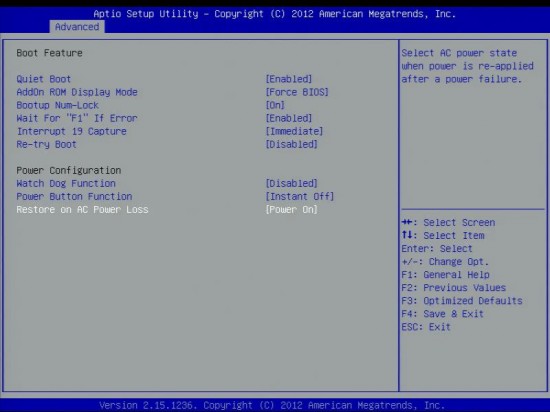The height and width of the screenshot is (412, 550).
Task: Select AddOn ROM Display Mode option
Action: coord(77,92)
